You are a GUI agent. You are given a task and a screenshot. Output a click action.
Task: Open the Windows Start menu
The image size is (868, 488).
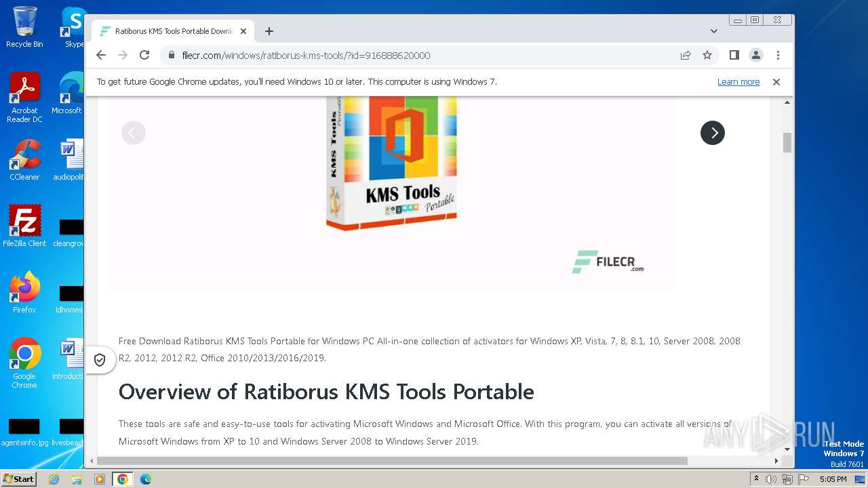(19, 479)
